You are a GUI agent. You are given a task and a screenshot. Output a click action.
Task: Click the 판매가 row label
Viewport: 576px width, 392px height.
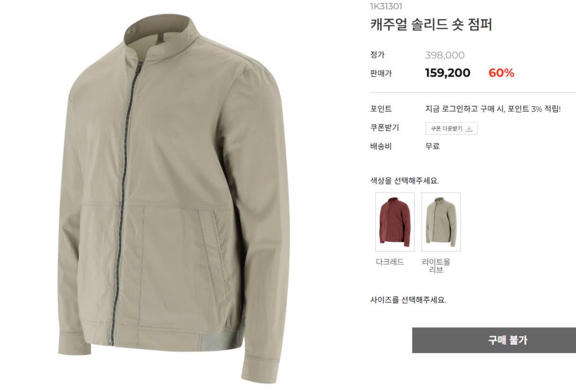tap(381, 73)
